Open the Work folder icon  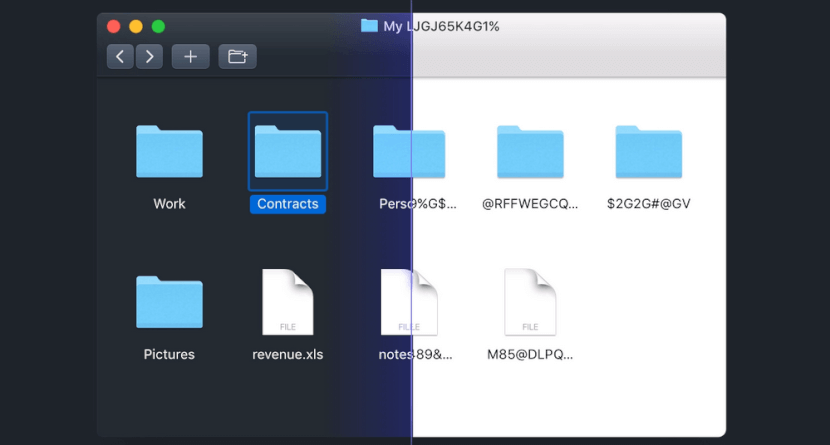tap(169, 152)
